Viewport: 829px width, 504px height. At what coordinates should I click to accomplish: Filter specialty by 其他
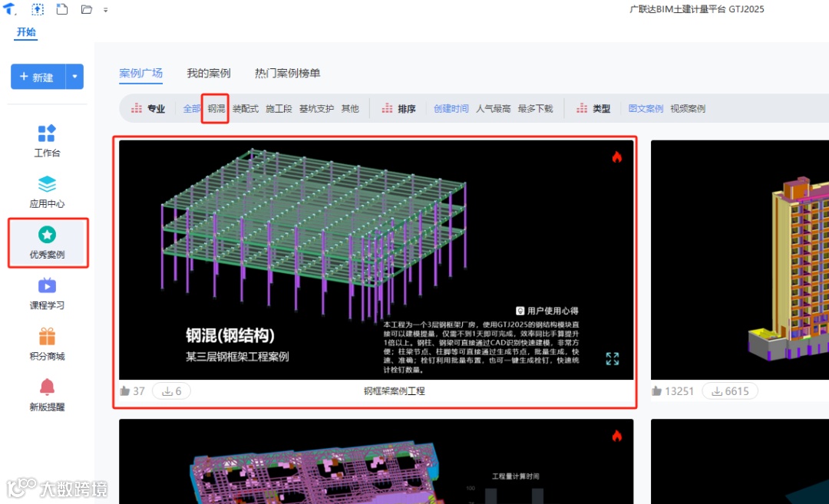click(350, 108)
